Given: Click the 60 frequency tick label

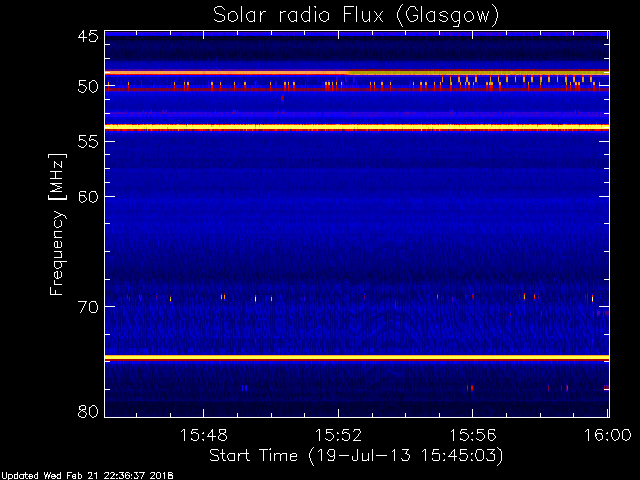Looking at the screenshot, I should pos(88,196).
